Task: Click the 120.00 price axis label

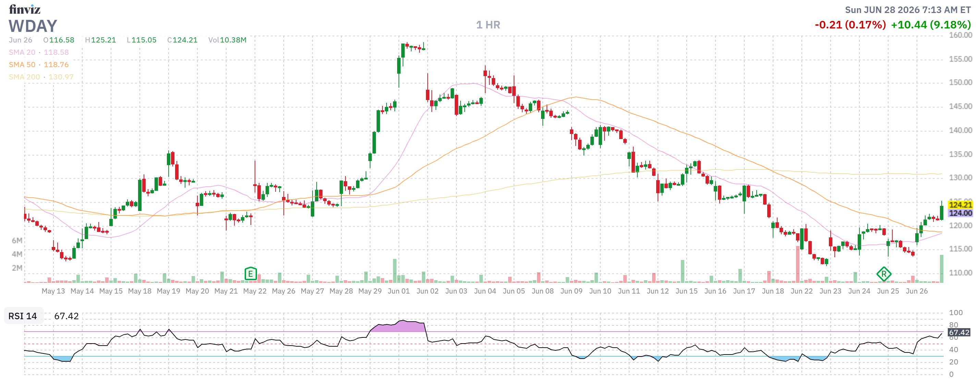Action: pos(960,225)
